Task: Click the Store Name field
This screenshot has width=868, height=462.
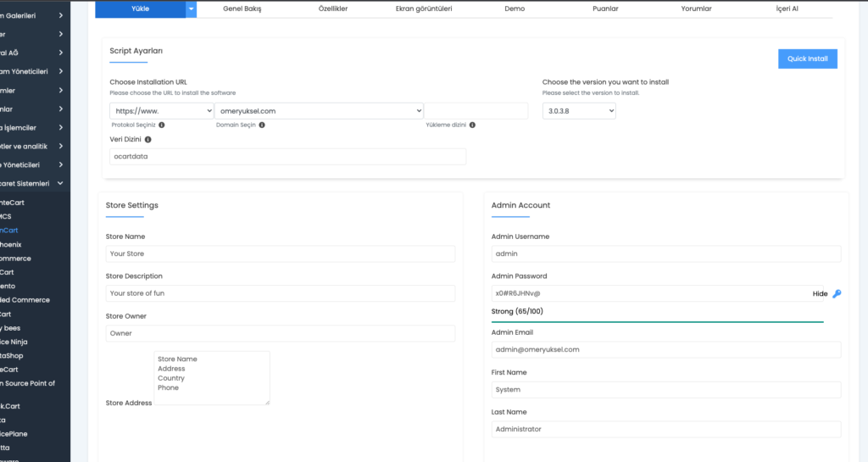Action: click(x=280, y=253)
